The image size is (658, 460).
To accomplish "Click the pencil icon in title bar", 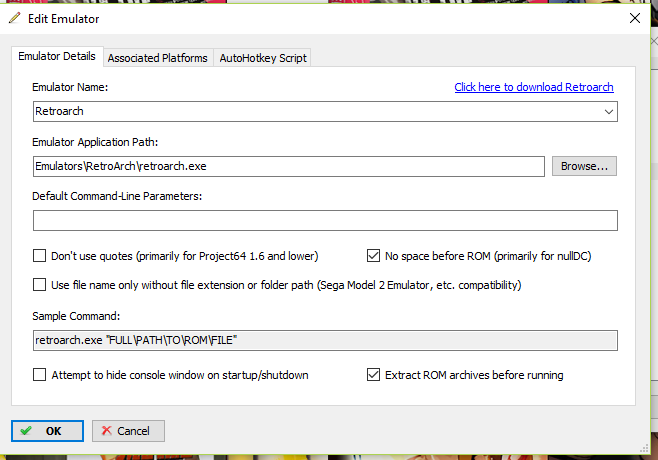I will pos(15,18).
